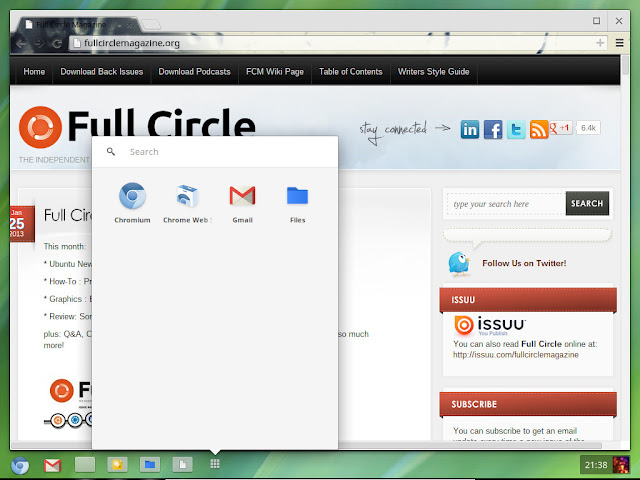Click the horizontal scrollbar at page bottom
Screen dimensions: 640x480
pos(306,445)
